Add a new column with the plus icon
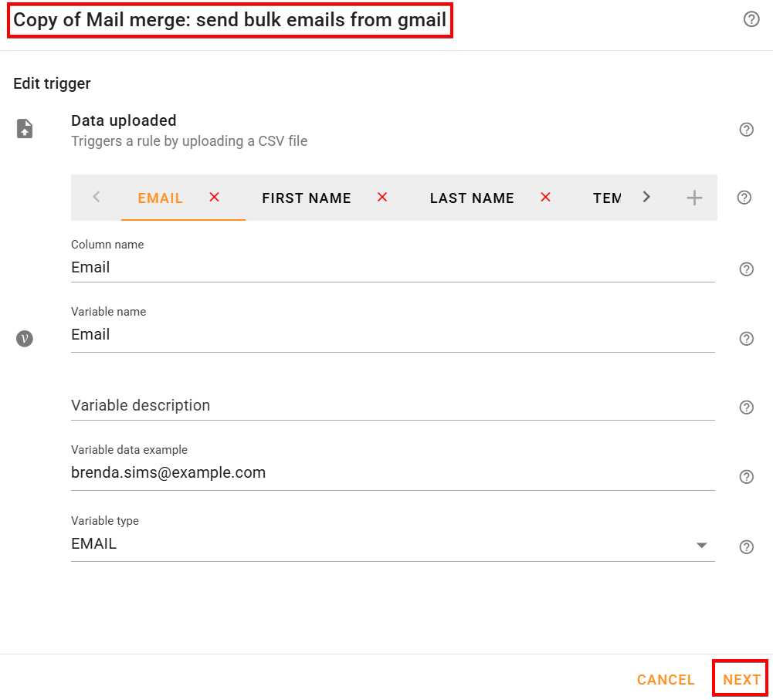The image size is (773, 700). point(693,197)
